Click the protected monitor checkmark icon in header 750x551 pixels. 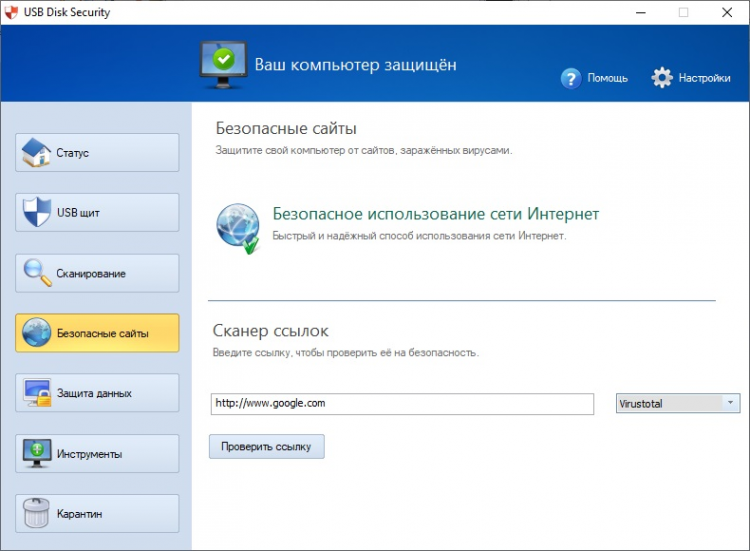pyautogui.click(x=223, y=65)
